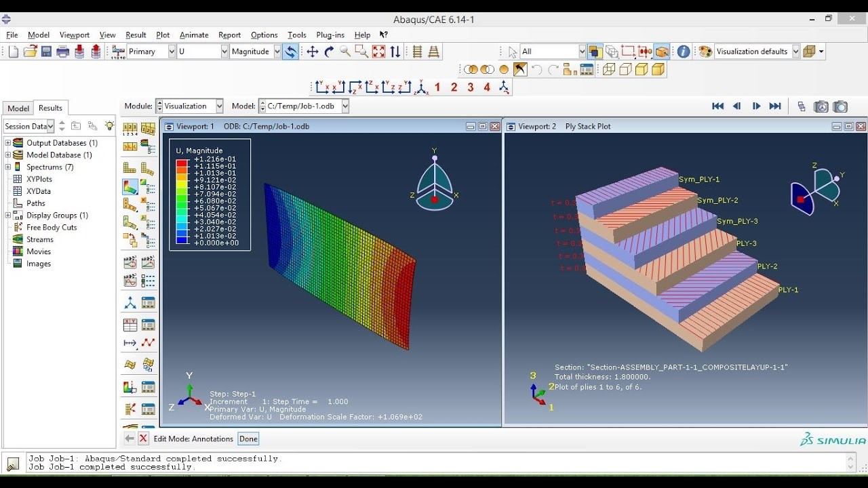This screenshot has height=488, width=868.
Task: Click the Open file folder icon
Action: click(30, 52)
